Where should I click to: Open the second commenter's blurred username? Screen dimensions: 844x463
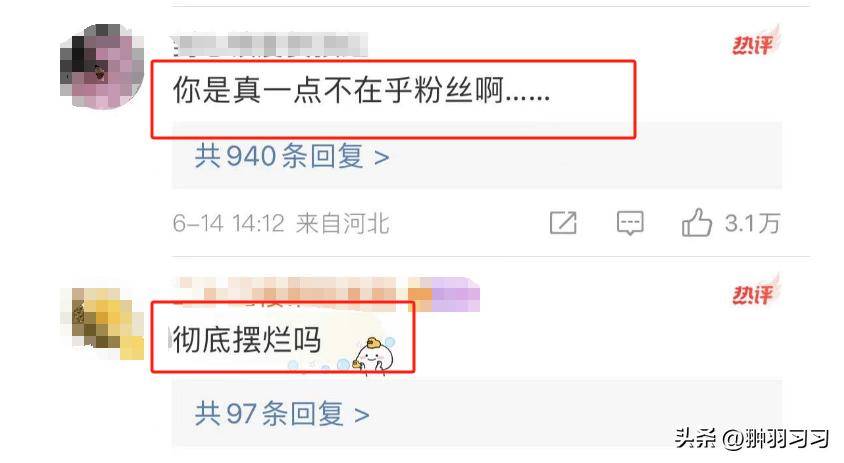pyautogui.click(x=328, y=294)
